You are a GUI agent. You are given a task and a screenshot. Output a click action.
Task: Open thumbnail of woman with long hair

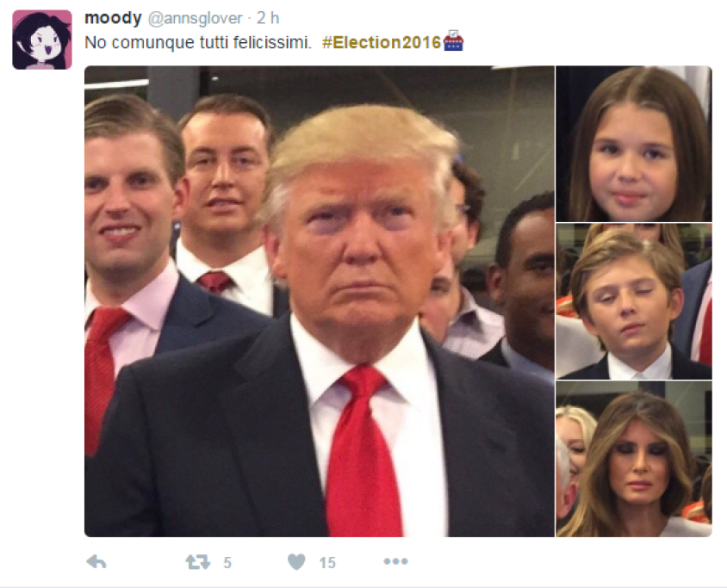[634, 459]
